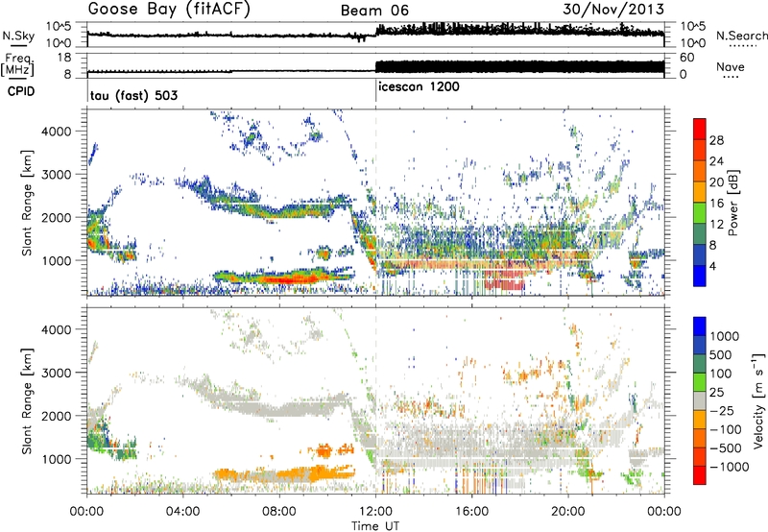Click power colorbar value '4'

pos(712,266)
